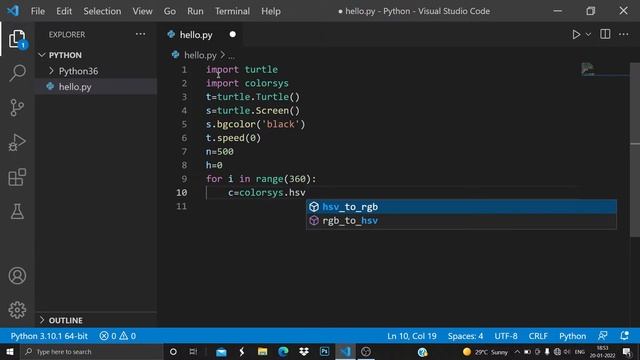Open the Windows Start menu
Image resolution: width=640 pixels, height=360 pixels.
coord(9,352)
